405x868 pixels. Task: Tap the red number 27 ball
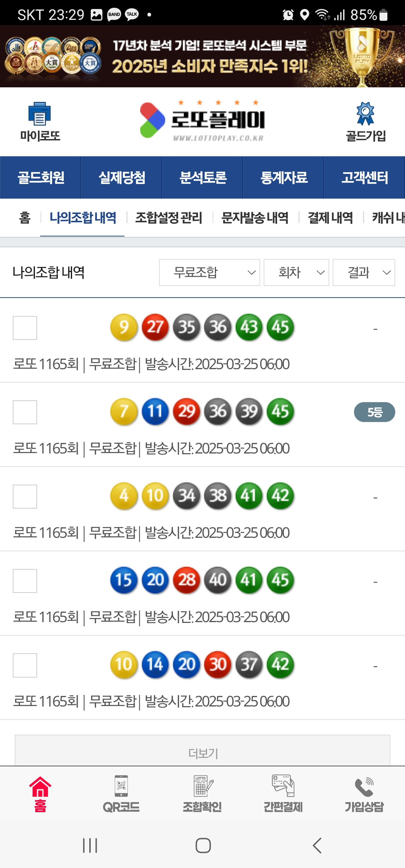click(155, 327)
